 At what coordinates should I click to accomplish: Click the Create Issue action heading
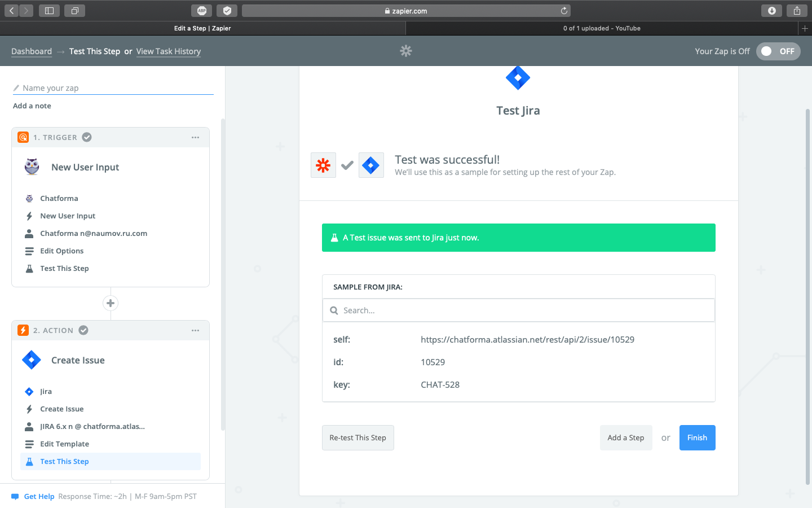(x=78, y=360)
